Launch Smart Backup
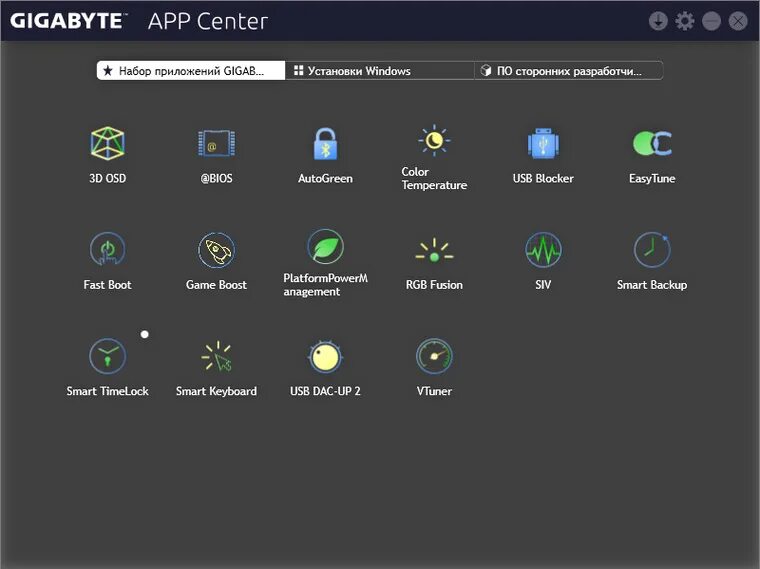 tap(652, 250)
